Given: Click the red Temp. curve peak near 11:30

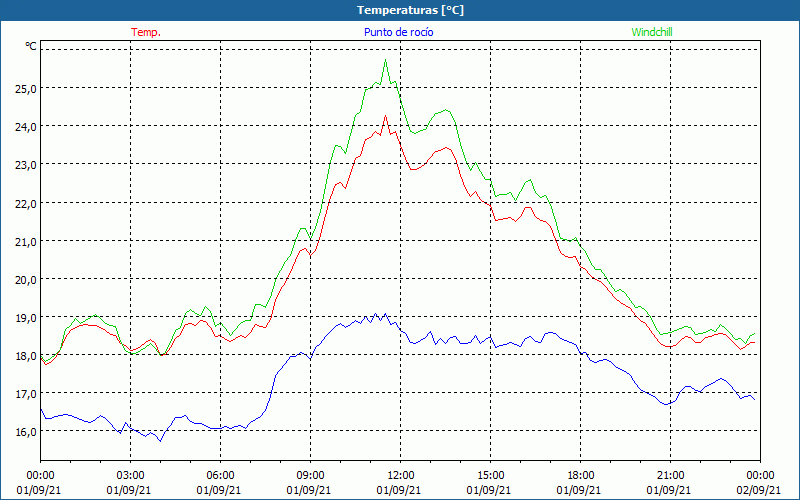Looking at the screenshot, I should [385, 116].
